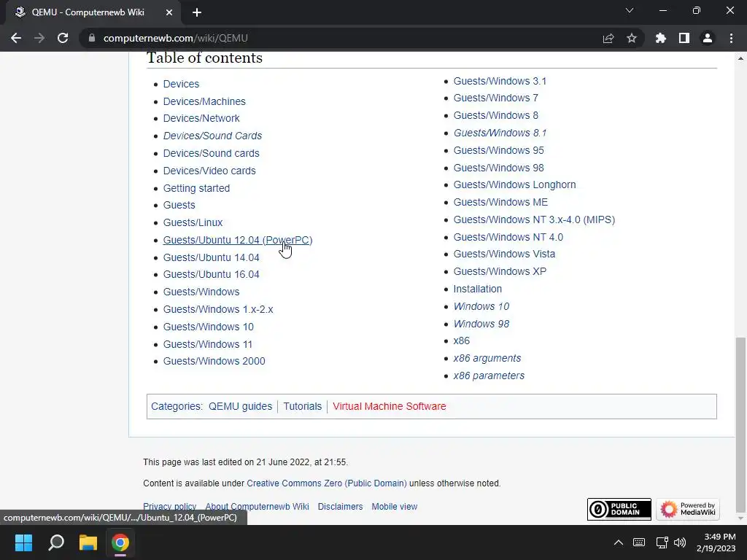Open the Guests/Windows 3.1 link
The height and width of the screenshot is (560, 747).
[500, 81]
